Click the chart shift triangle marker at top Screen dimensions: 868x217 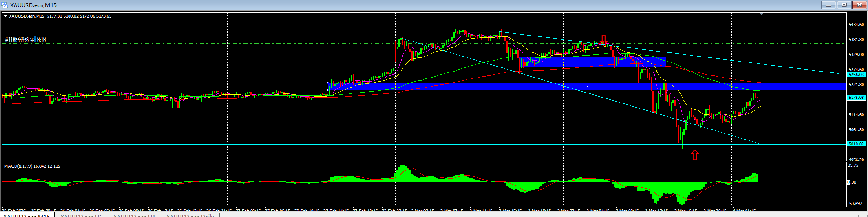[x=761, y=14]
